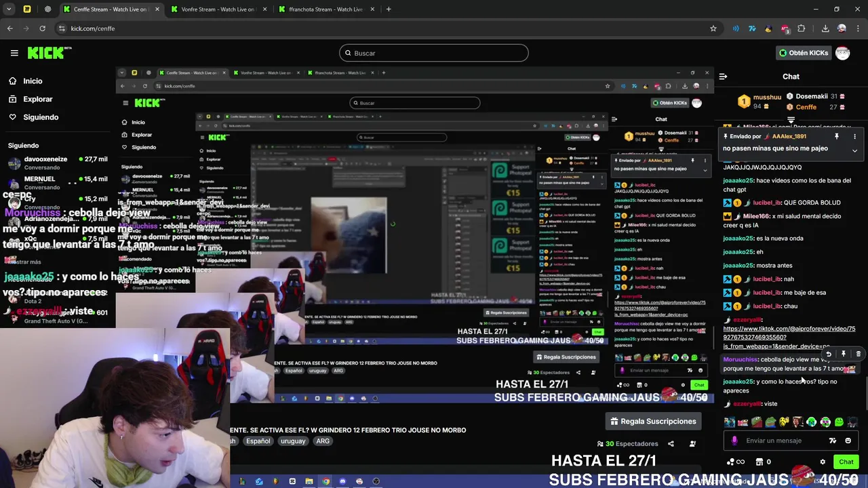Open the browser extensions puzzle icon
Screen dimensions: 868x488
(x=802, y=28)
